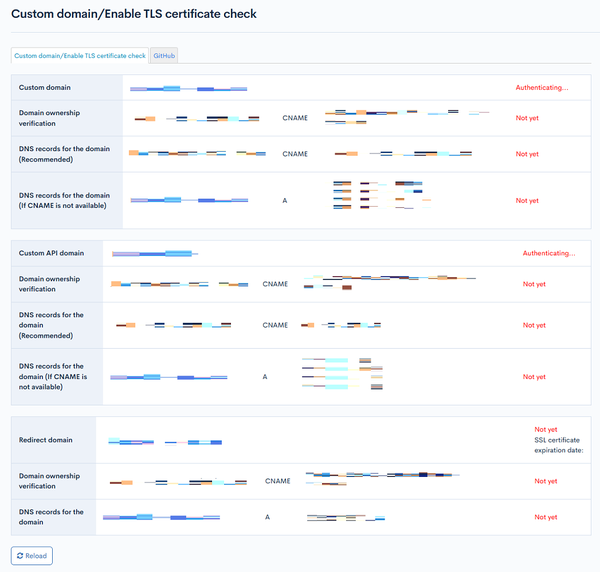Screen dimensions: 600x572
Task: Click 'SSL certificate expiration date:' text
Action: [x=559, y=445]
